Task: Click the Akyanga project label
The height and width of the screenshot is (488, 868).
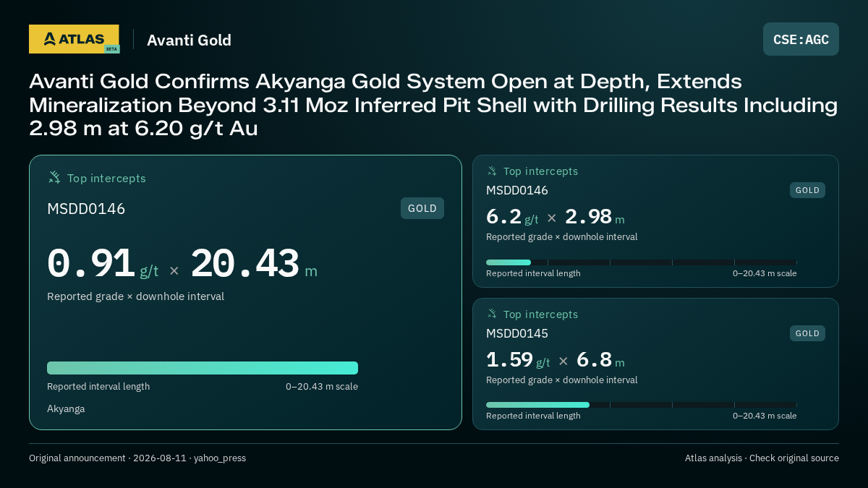Action: click(66, 408)
